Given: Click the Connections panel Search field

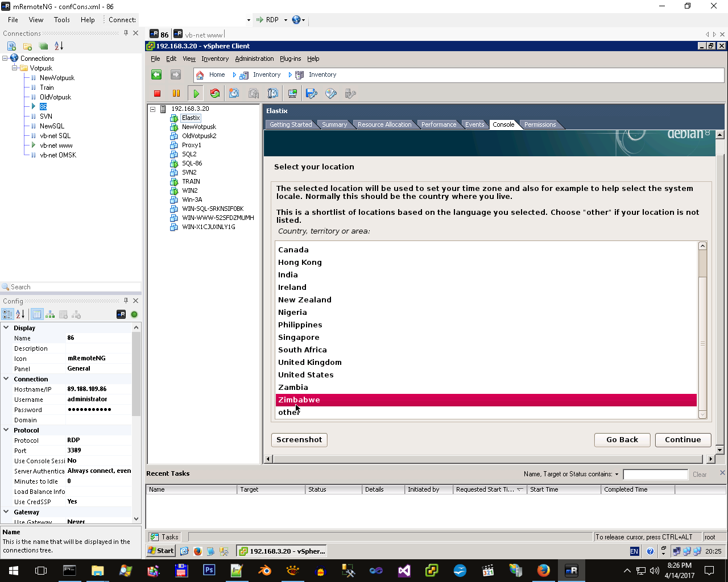Looking at the screenshot, I should coord(75,287).
